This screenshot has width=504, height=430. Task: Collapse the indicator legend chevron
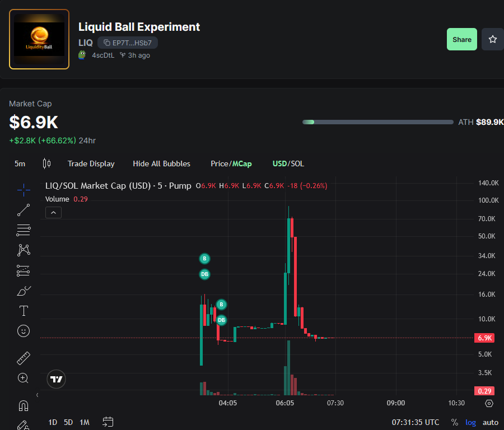point(53,213)
